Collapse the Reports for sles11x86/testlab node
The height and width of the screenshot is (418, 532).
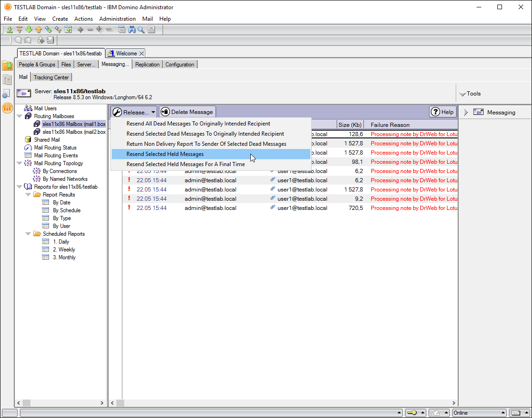19,187
